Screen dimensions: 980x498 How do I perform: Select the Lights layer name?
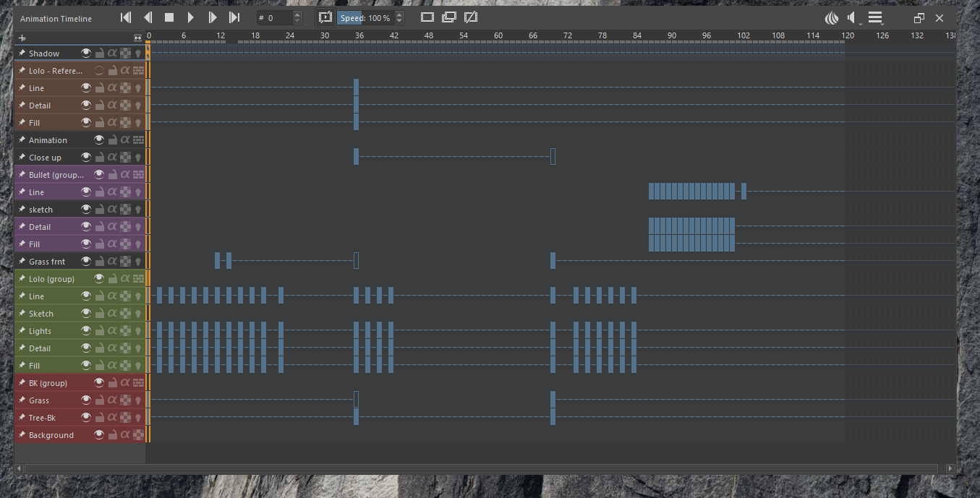pos(40,331)
